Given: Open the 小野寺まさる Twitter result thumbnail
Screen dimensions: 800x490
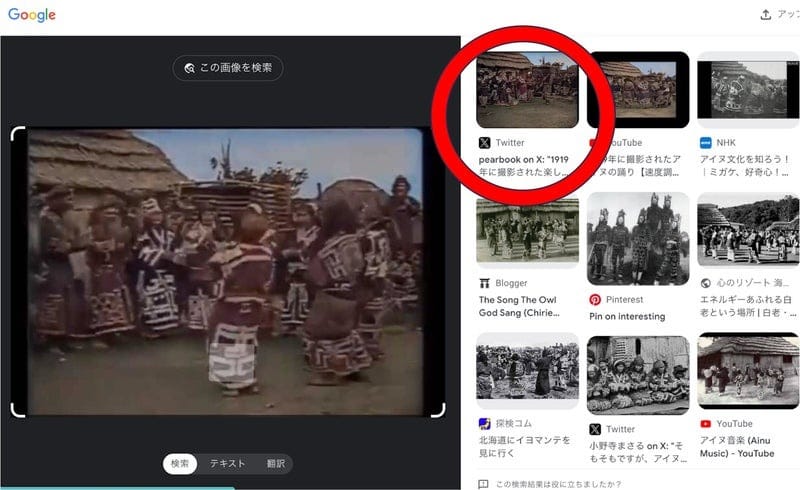Looking at the screenshot, I should (638, 374).
